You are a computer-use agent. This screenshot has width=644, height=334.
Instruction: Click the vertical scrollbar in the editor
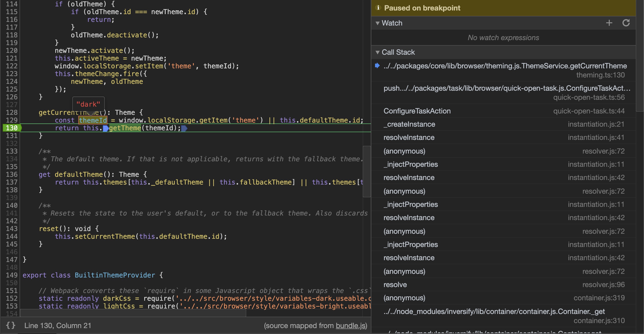click(x=367, y=172)
